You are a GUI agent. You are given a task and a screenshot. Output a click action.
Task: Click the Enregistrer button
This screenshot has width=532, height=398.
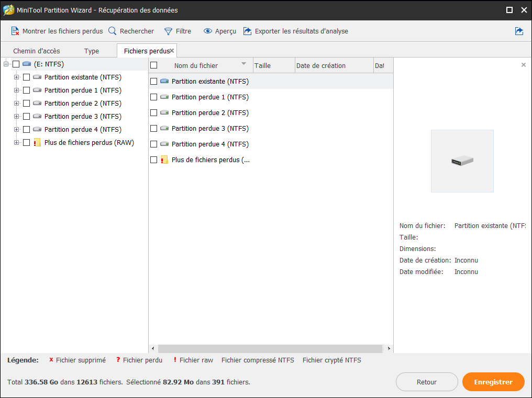coord(493,382)
